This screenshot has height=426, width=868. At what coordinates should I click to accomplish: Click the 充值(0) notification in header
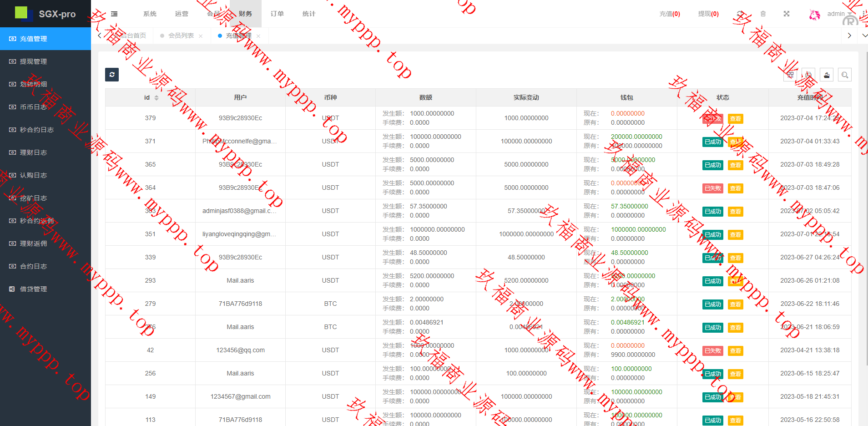(x=670, y=14)
